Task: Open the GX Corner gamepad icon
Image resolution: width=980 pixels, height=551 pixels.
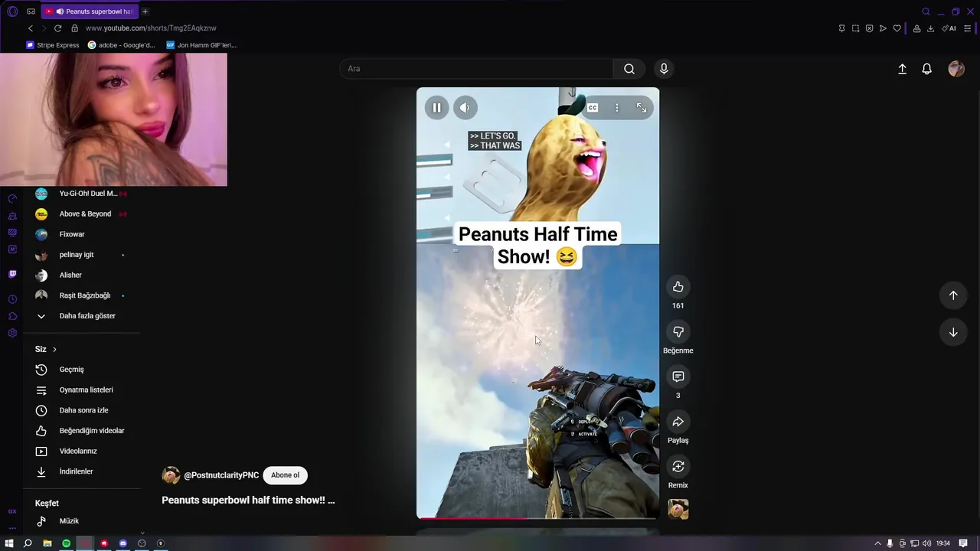Action: pos(31,11)
